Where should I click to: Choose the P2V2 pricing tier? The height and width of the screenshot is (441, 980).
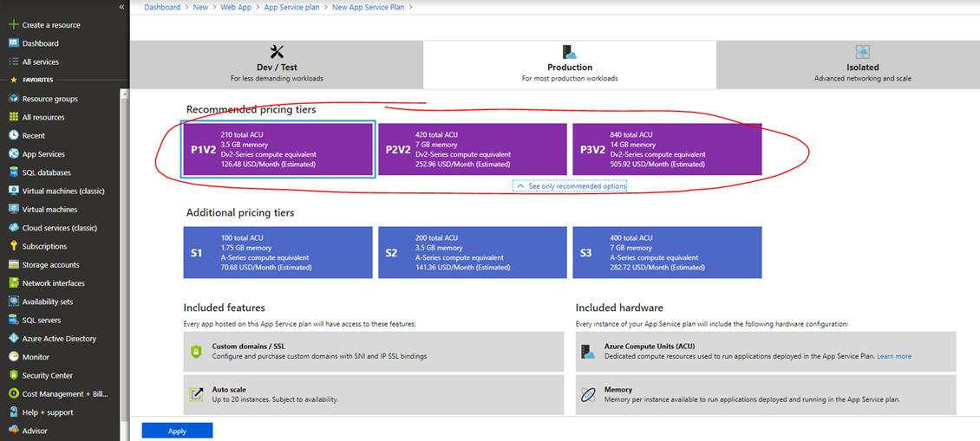click(x=473, y=149)
